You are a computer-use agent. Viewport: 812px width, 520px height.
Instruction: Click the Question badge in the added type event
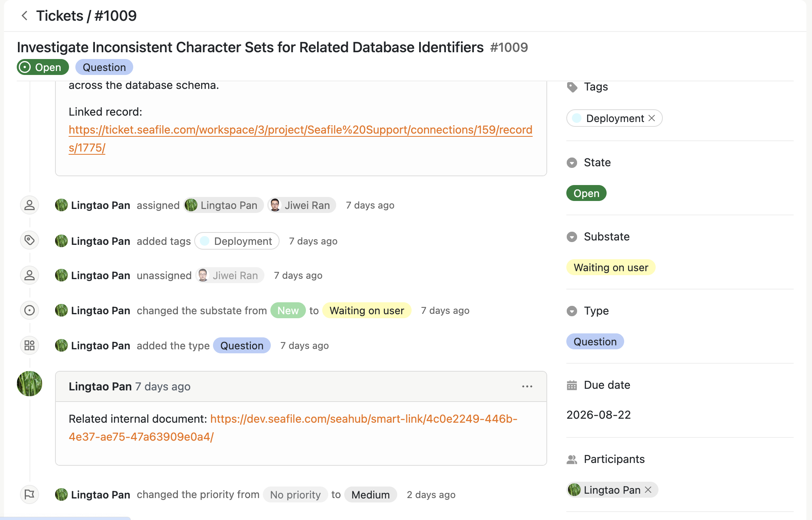(x=242, y=345)
